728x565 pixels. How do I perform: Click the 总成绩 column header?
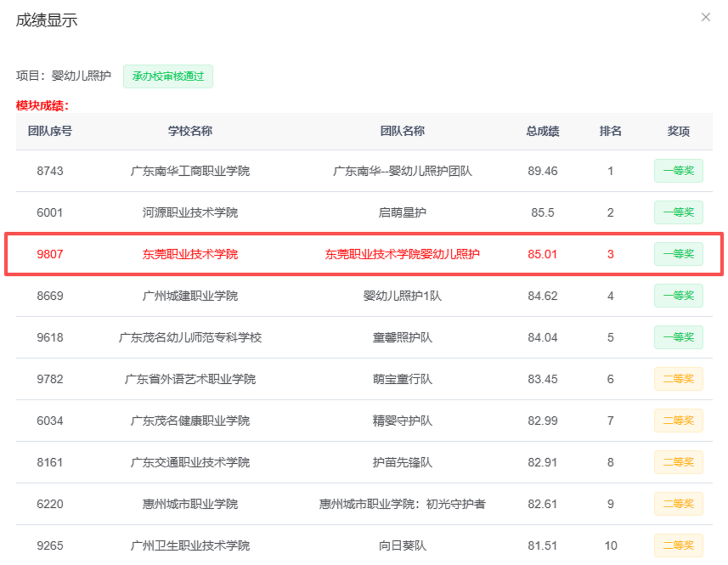pos(542,131)
